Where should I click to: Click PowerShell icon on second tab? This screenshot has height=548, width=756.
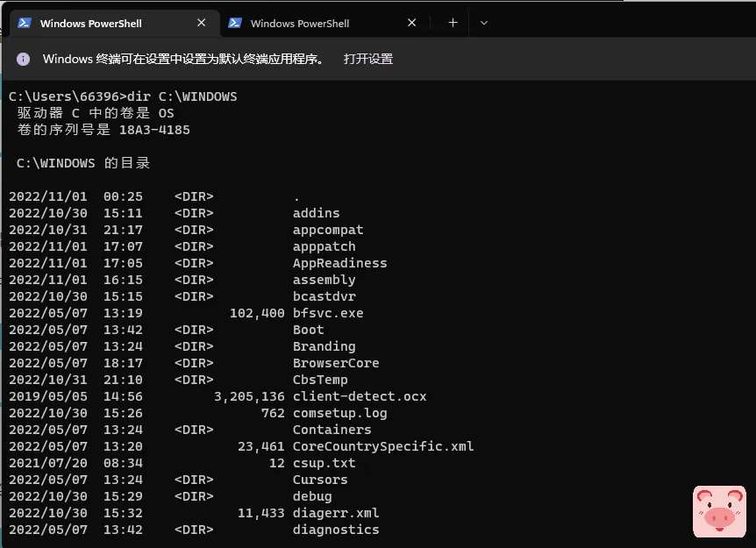point(235,23)
